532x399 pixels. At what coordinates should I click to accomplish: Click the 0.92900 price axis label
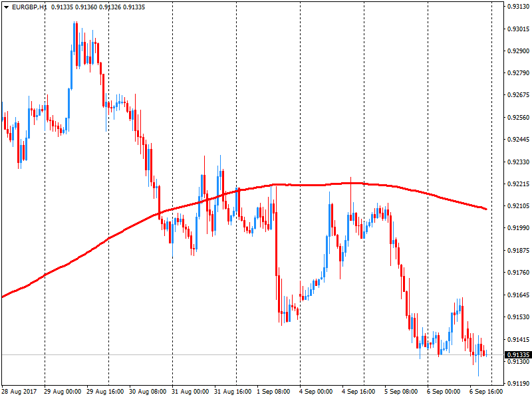(518, 51)
